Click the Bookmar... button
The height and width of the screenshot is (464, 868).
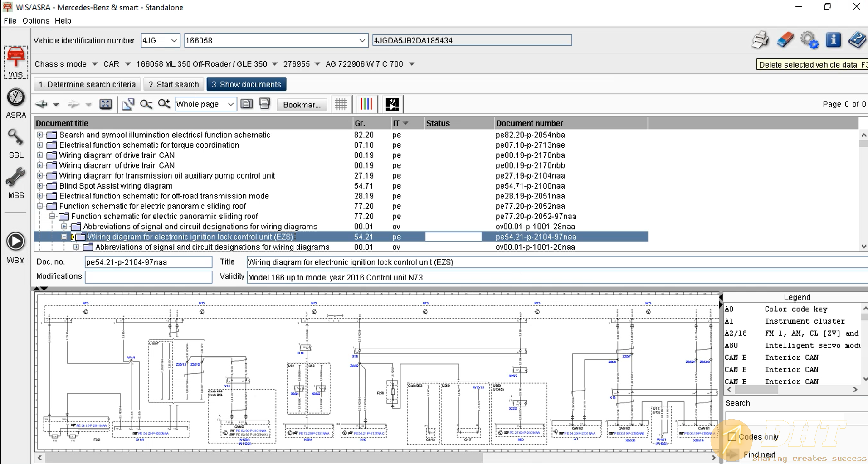[302, 104]
